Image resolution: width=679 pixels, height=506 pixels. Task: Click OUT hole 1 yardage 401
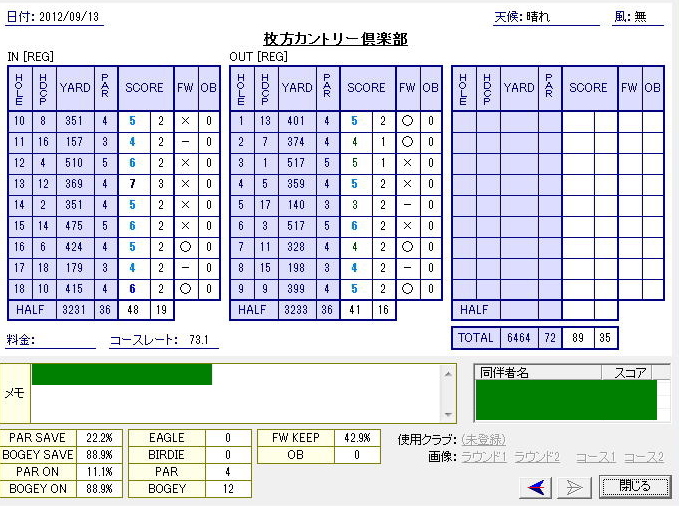click(x=296, y=121)
